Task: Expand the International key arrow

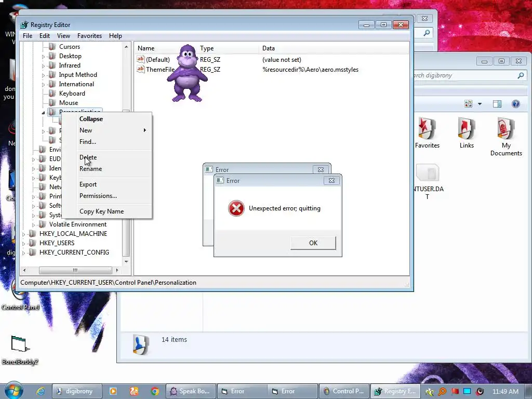Action: click(44, 85)
